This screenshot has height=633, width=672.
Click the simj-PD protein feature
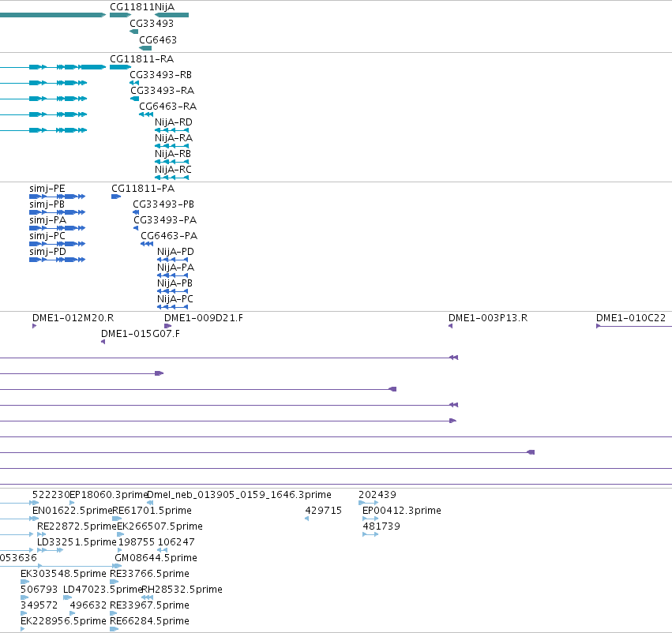pos(48,252)
